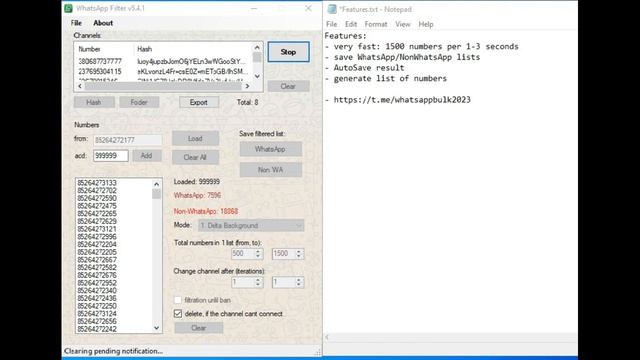This screenshot has height=360, width=640.
Task: Open the File menu in Notepad
Action: pos(331,24)
